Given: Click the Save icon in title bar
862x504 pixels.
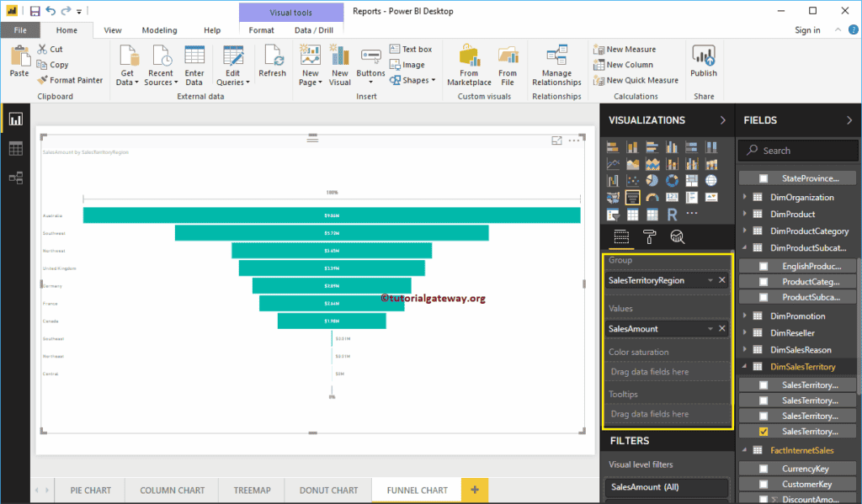Looking at the screenshot, I should point(35,11).
